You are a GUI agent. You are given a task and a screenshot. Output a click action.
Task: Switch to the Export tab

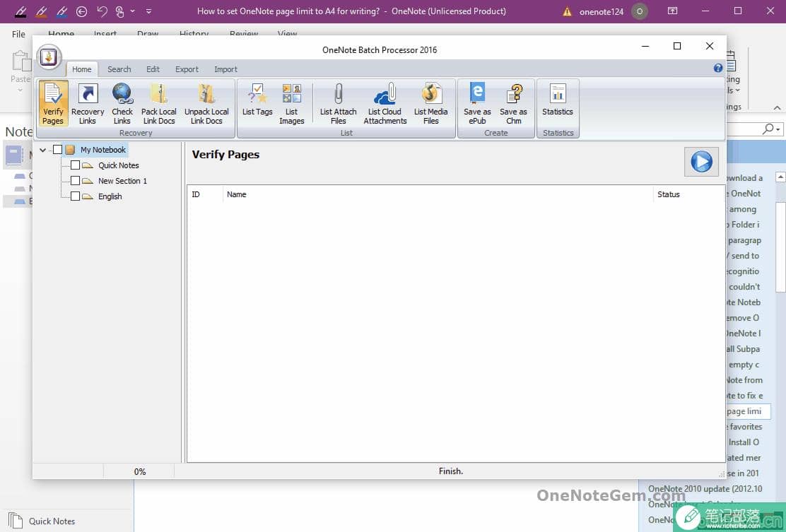coord(187,69)
